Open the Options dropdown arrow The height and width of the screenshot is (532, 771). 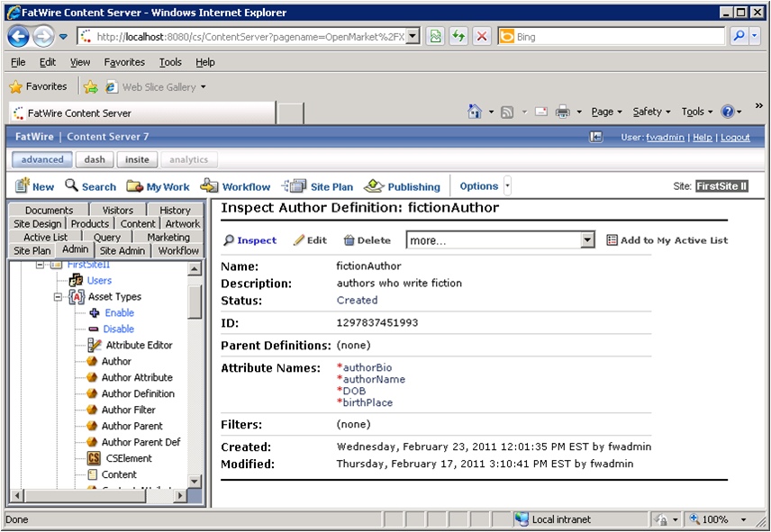508,186
